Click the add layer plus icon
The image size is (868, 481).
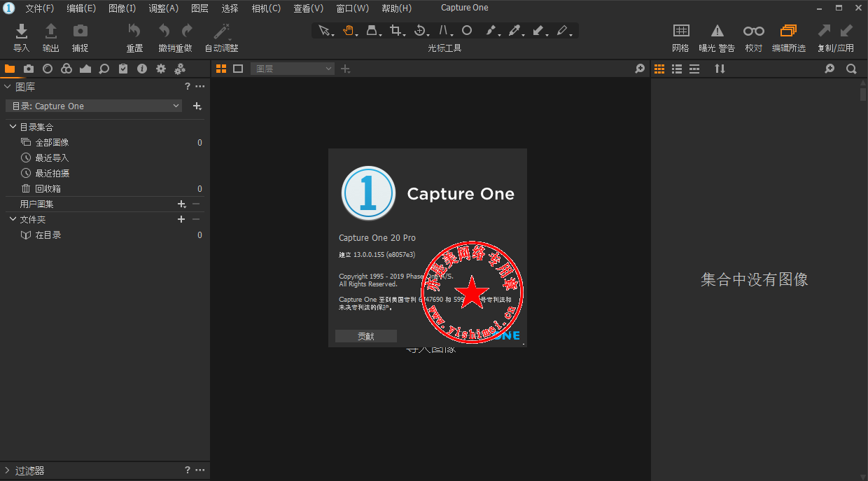point(345,69)
